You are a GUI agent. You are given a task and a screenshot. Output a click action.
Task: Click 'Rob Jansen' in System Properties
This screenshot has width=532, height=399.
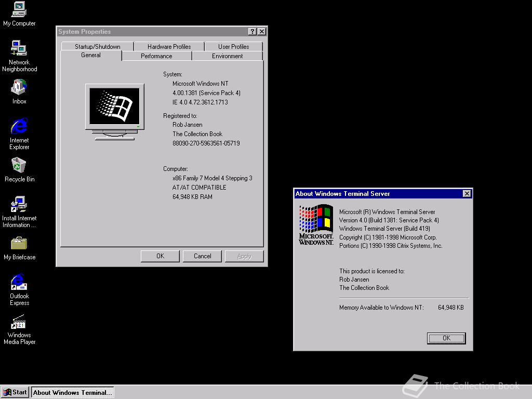click(x=187, y=125)
